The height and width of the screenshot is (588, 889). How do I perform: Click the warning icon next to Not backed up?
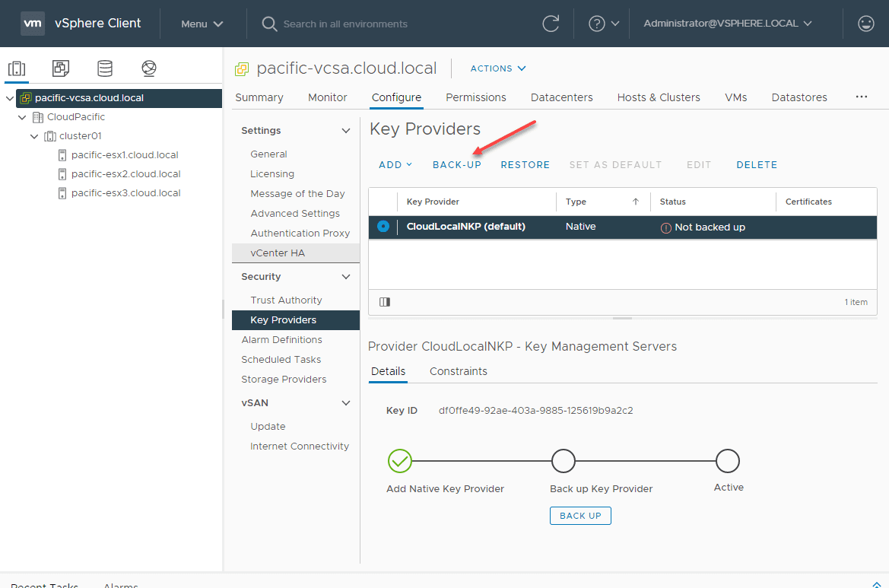(665, 226)
